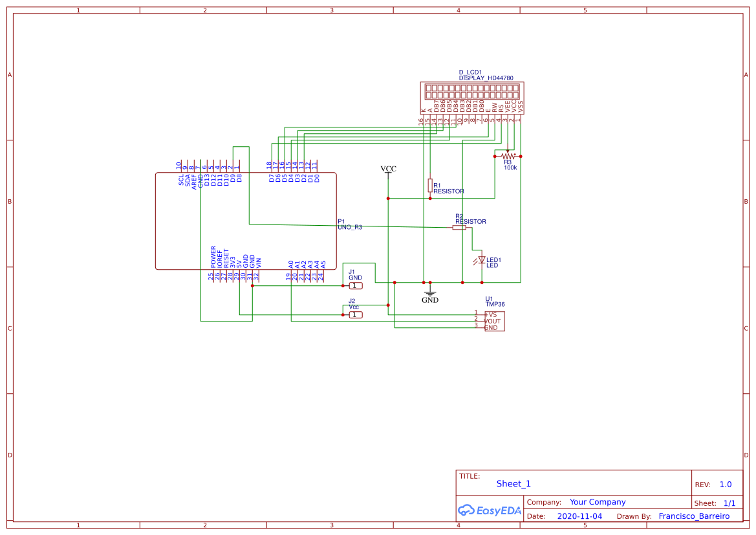
Task: Select the LED1 diode symbol
Action: 481,258
